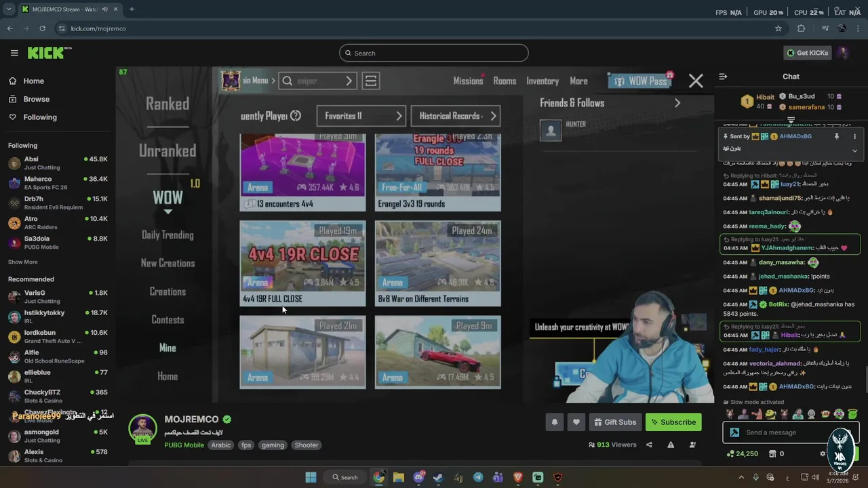Click the taskbar volume icon

816,477
